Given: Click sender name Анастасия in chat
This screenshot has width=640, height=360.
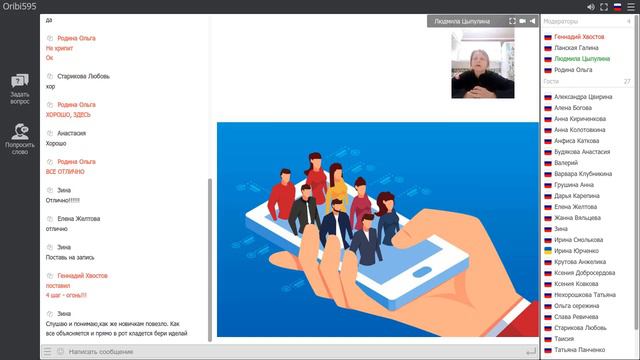Looking at the screenshot, I should [x=71, y=133].
